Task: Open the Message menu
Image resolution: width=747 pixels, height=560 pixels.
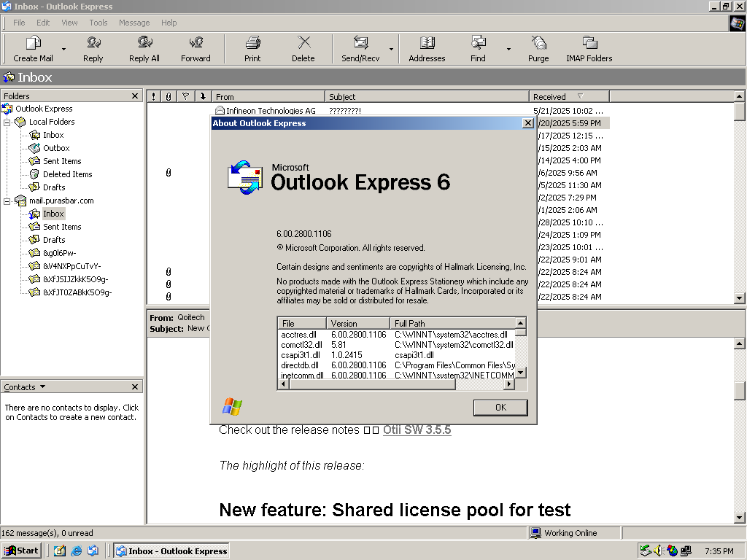Action: coord(134,23)
